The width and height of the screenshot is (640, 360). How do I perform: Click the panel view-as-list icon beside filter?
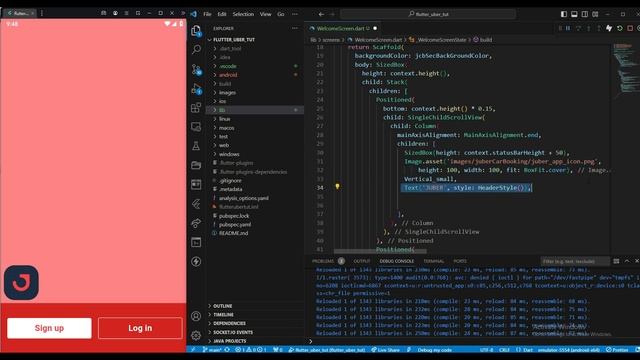[616, 261]
